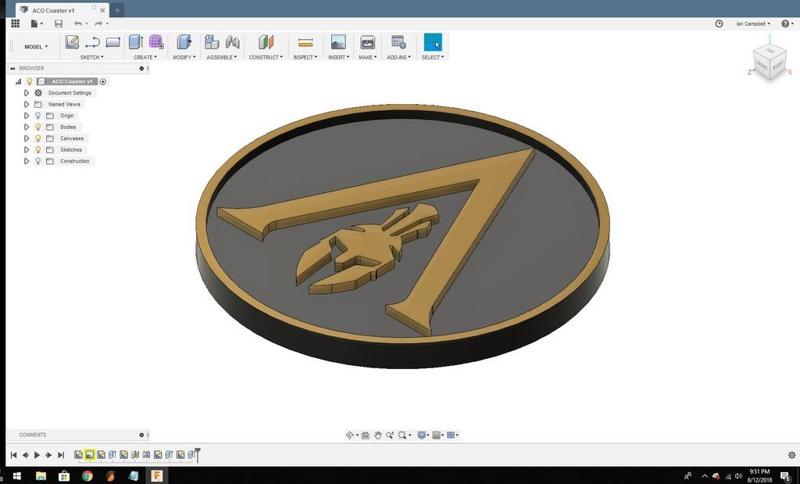Save the design with the floppy disk icon
Image resolution: width=800 pixels, height=484 pixels.
tap(59, 23)
